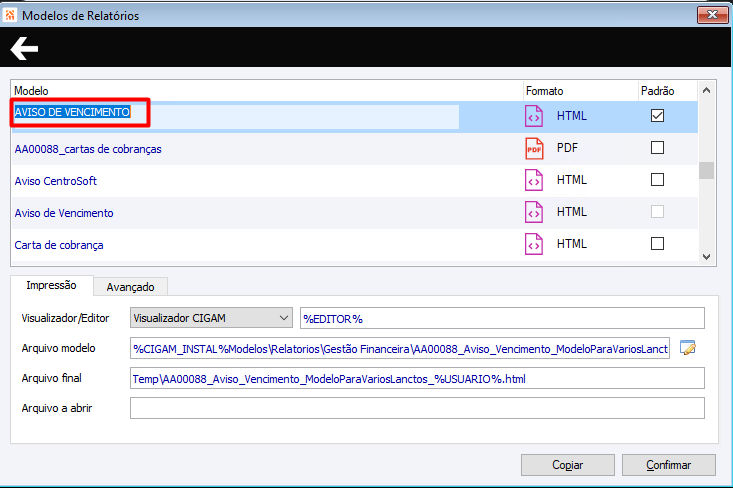Click the PDF icon for AA00088_cartas de cobranças

click(534, 148)
